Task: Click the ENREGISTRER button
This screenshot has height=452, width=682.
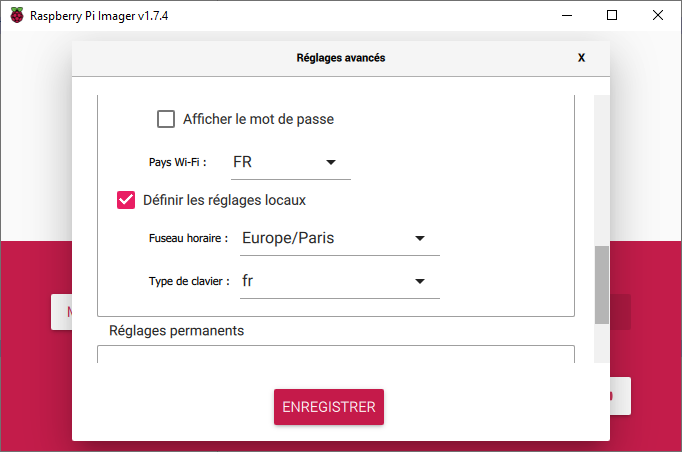Action: coord(329,407)
